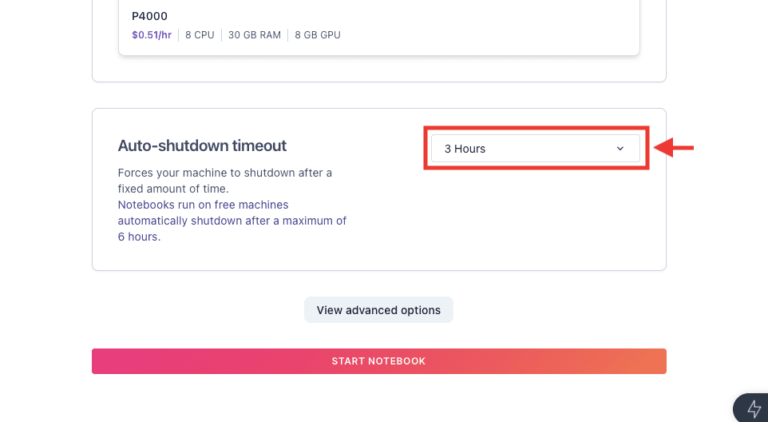
Task: Open the "3 Hours" auto-shutdown dropdown
Action: tap(535, 149)
